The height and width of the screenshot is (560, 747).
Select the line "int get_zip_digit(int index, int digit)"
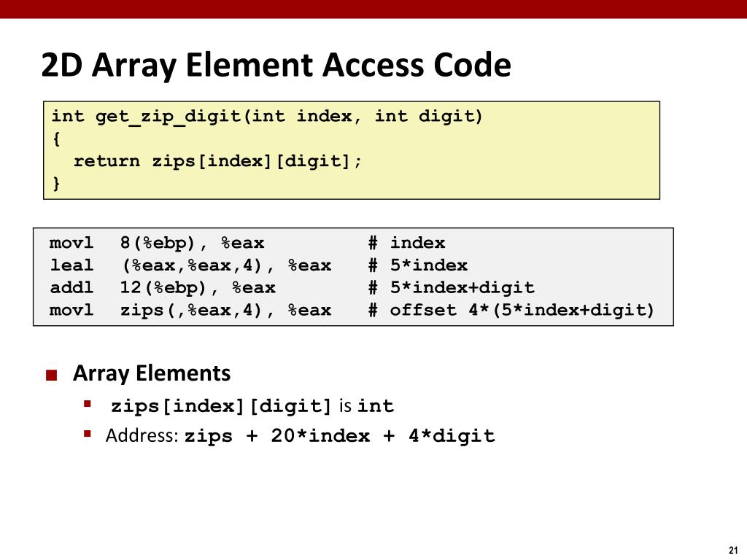pos(267,117)
